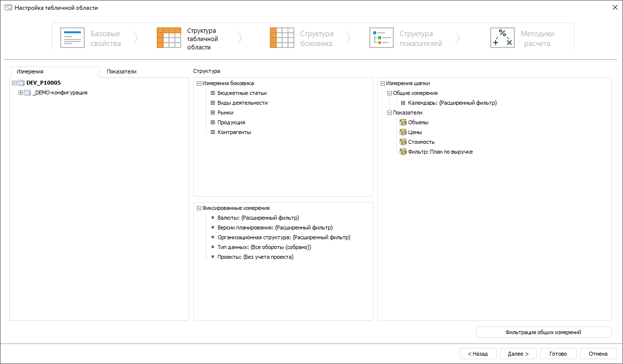Image resolution: width=623 pixels, height=364 pixels.
Task: Click the Тип данных bullet icon
Action: point(213,247)
